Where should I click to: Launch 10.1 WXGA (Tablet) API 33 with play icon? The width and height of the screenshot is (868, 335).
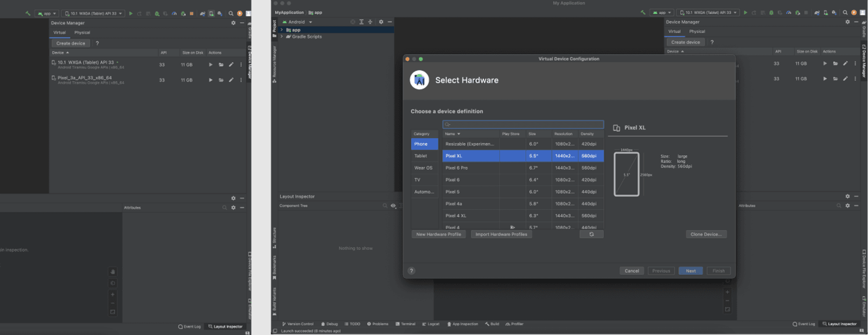(210, 65)
